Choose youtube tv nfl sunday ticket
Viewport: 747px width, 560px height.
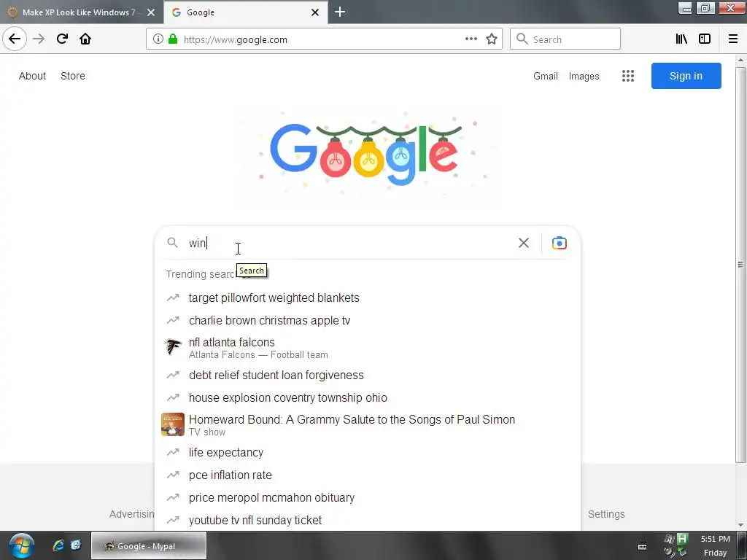tap(368, 520)
